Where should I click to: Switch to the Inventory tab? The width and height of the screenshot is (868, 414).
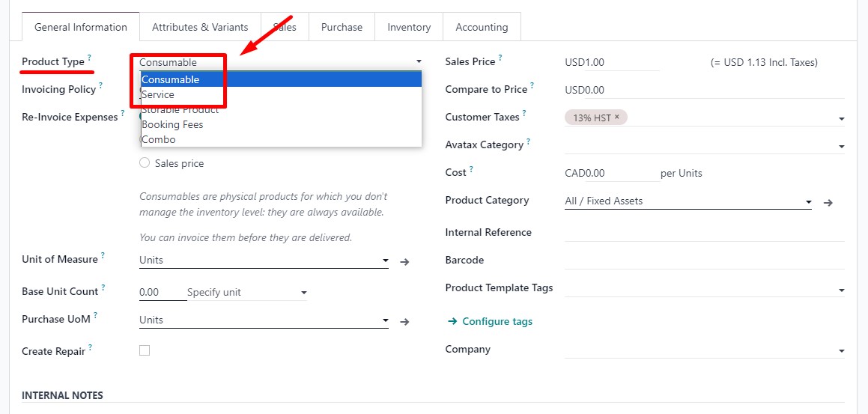pos(409,27)
